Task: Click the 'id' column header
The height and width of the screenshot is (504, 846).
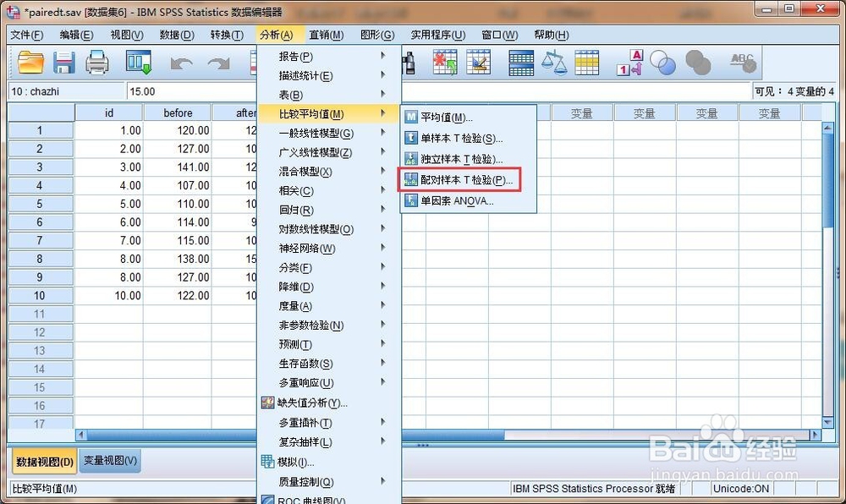Action: point(109,112)
